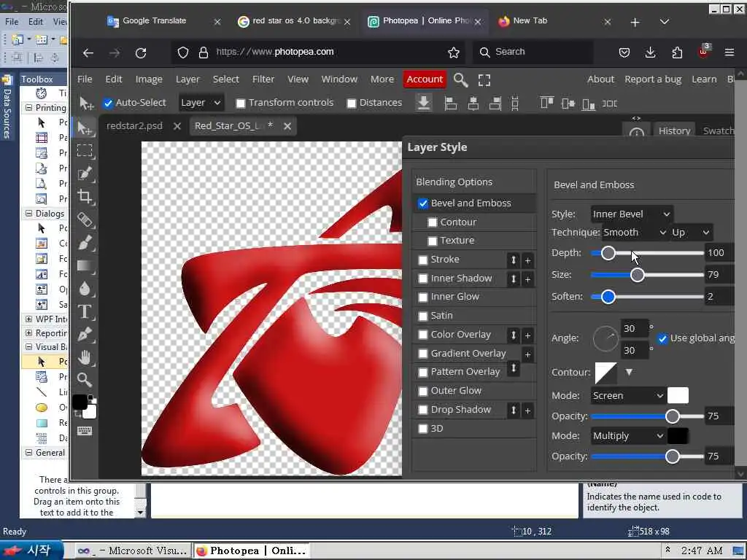Image resolution: width=747 pixels, height=560 pixels.
Task: Activate the Type tool
Action: pyautogui.click(x=85, y=311)
